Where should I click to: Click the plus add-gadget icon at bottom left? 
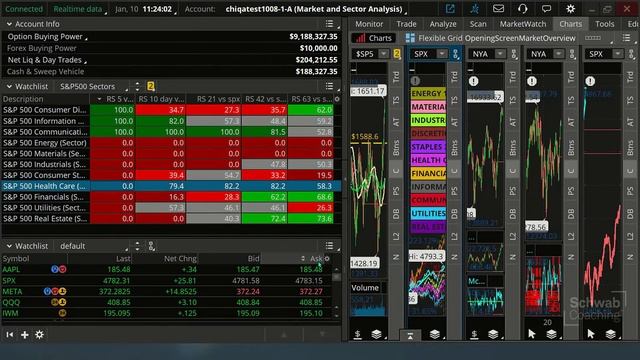pos(24,335)
